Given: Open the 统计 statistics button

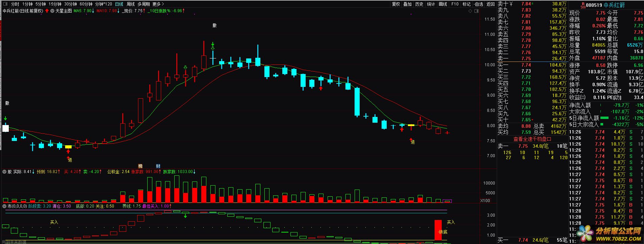Looking at the screenshot, I should point(431,4).
